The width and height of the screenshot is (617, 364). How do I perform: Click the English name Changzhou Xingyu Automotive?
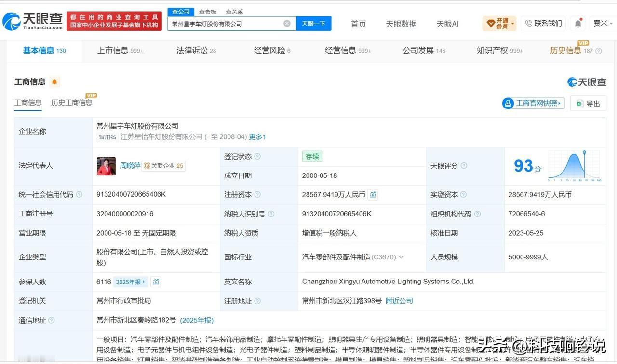coord(389,282)
